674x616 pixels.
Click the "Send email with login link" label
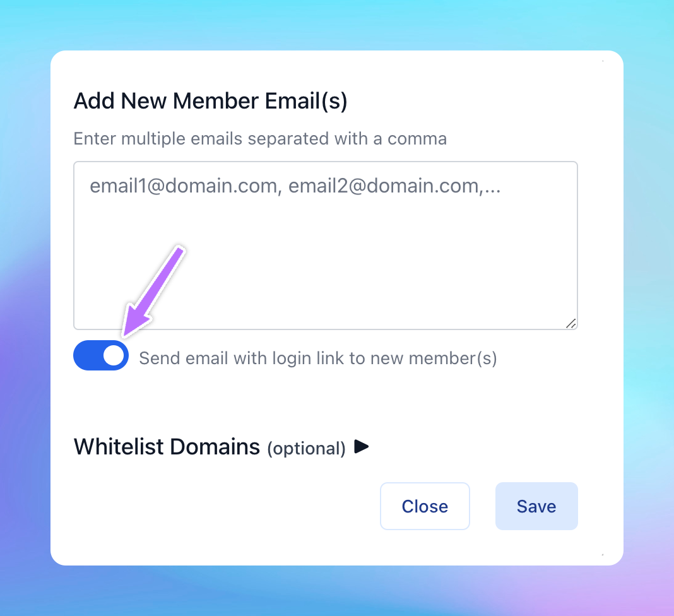tap(318, 358)
